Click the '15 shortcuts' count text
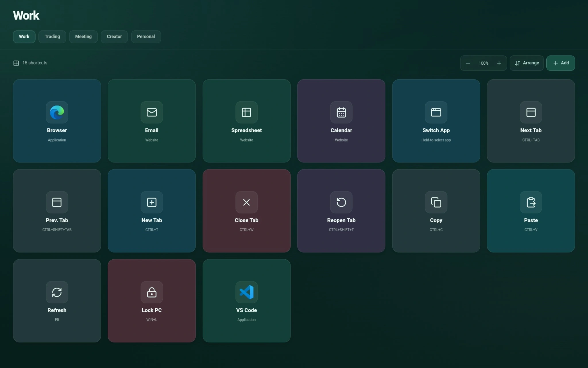The image size is (588, 368). click(35, 63)
